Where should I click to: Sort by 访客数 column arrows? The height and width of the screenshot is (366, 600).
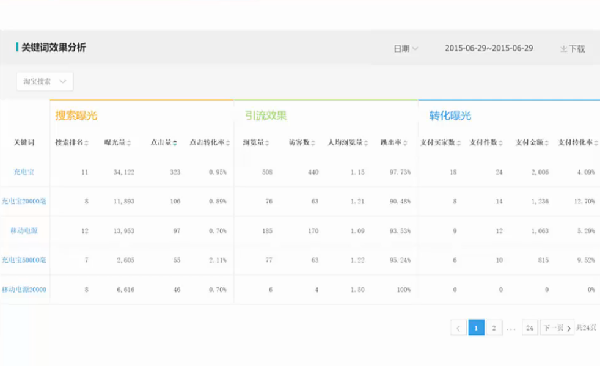click(x=313, y=143)
